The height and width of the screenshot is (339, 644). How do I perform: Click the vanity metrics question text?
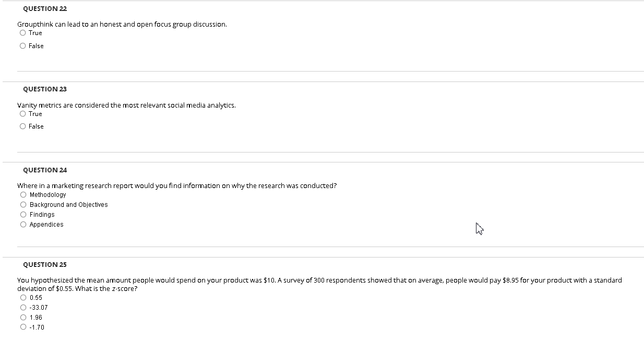point(126,105)
